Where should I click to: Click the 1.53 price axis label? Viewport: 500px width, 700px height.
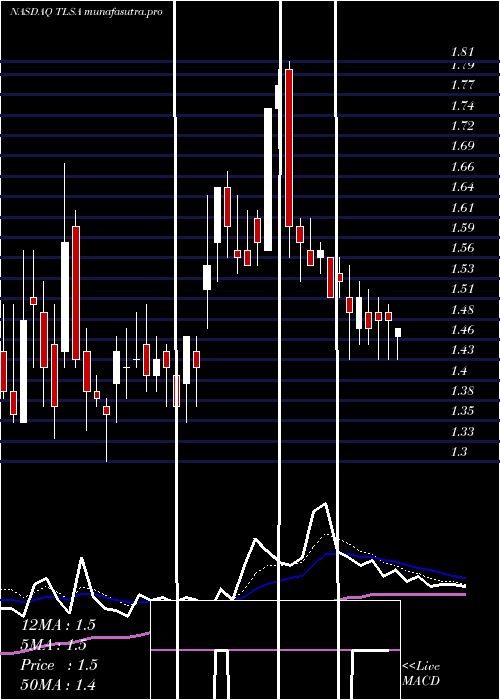click(x=462, y=269)
